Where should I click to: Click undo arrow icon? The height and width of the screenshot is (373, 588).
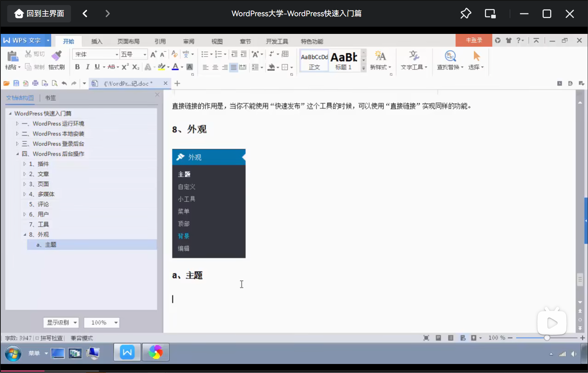click(x=64, y=83)
